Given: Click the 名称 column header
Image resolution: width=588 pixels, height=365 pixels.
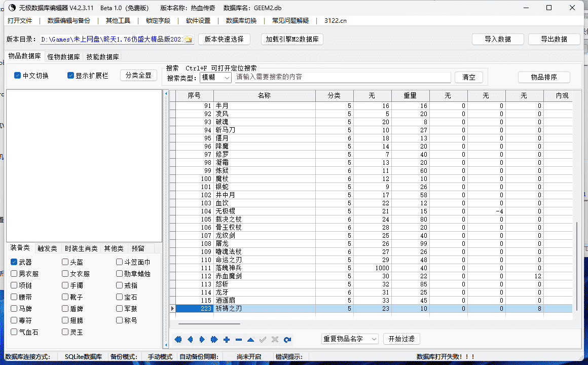Looking at the screenshot, I should pos(265,96).
